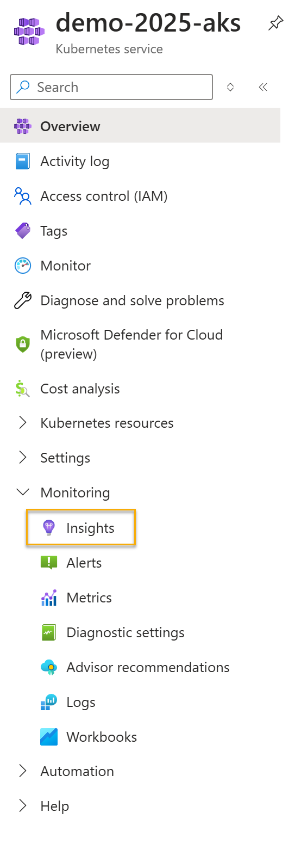The width and height of the screenshot is (301, 868).
Task: Click the Access control people icon
Action: [23, 196]
